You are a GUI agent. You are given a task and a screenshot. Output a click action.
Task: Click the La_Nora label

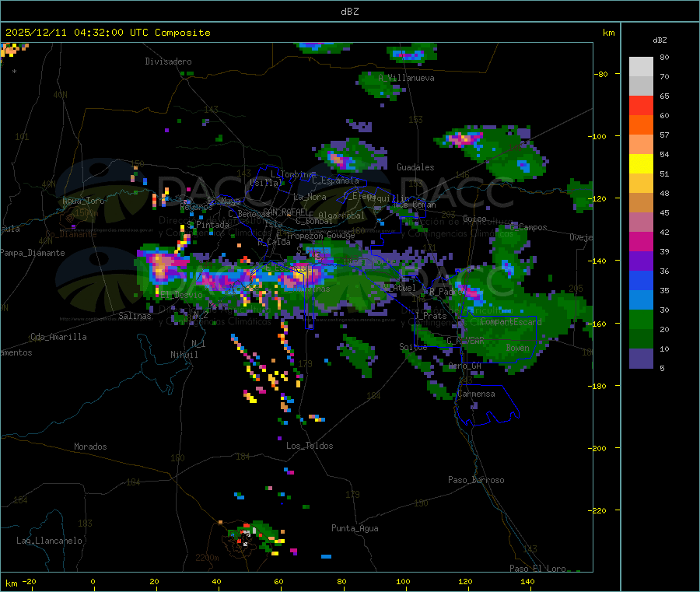310,197
